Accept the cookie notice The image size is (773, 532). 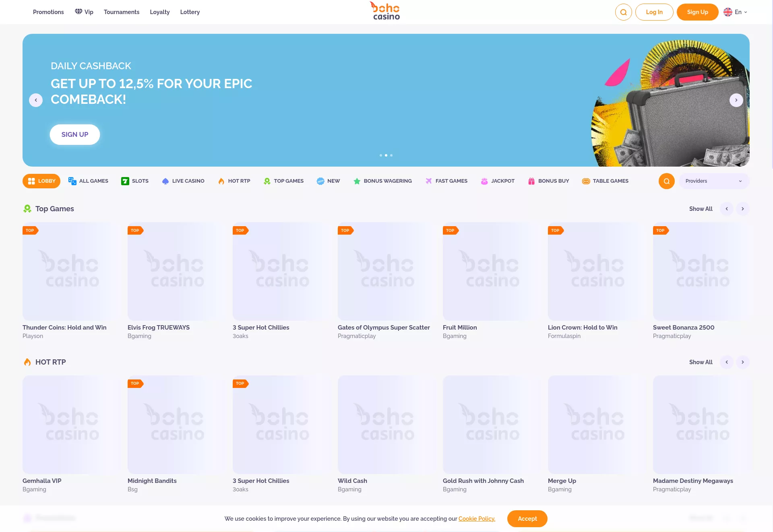(527, 519)
